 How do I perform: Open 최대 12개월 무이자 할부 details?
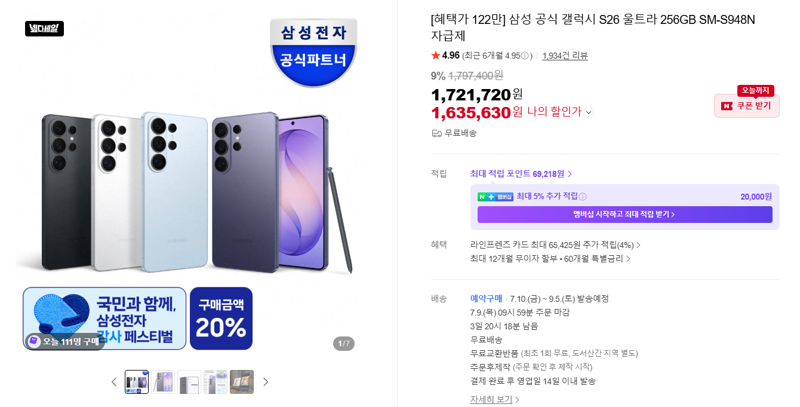[550, 259]
